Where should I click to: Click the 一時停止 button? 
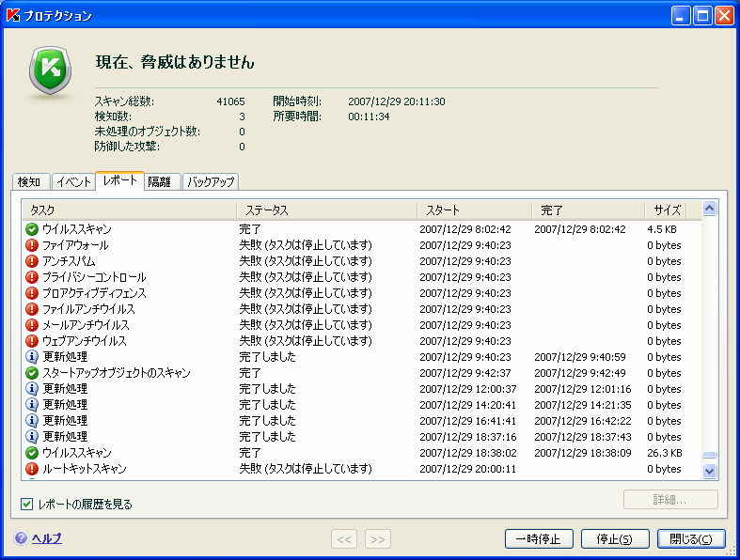(x=539, y=538)
